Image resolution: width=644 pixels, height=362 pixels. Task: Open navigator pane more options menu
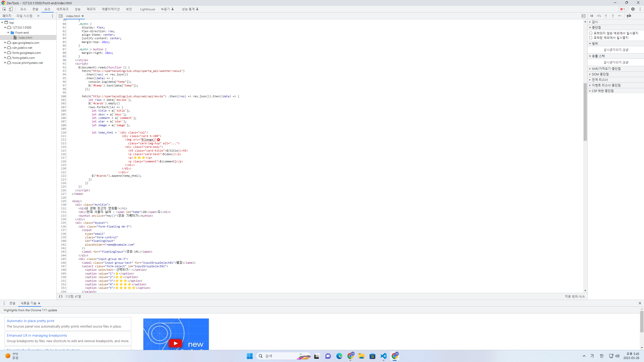click(52, 16)
